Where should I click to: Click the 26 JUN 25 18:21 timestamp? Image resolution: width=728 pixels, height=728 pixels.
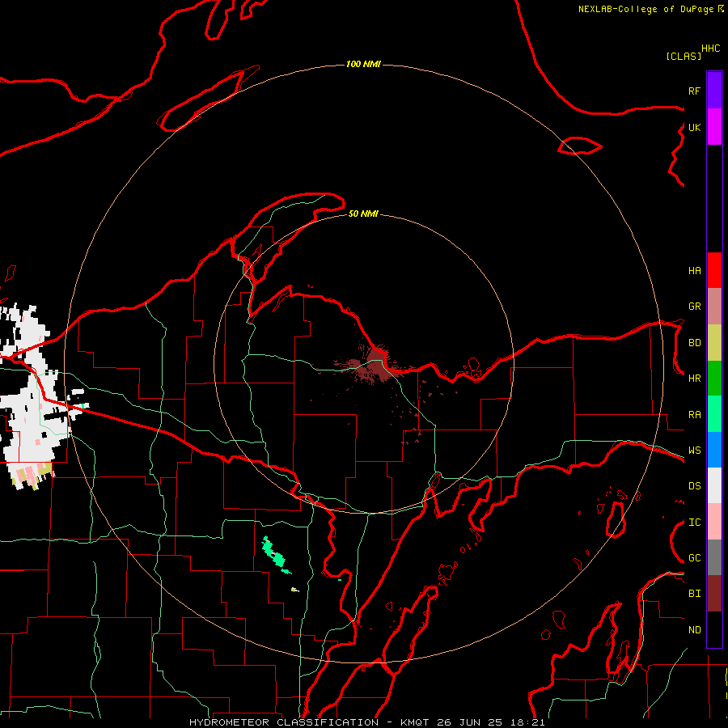[x=491, y=722]
